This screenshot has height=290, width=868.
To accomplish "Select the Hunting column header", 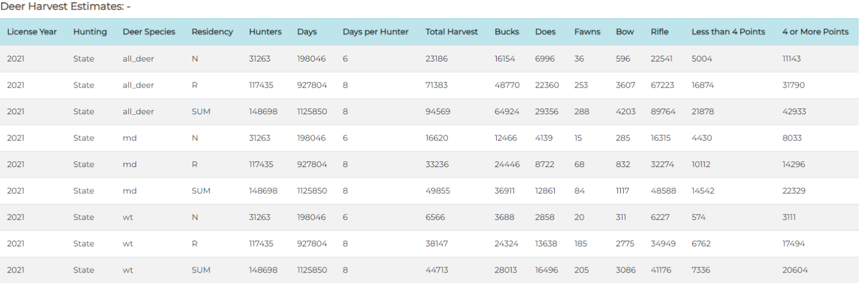I will [90, 32].
